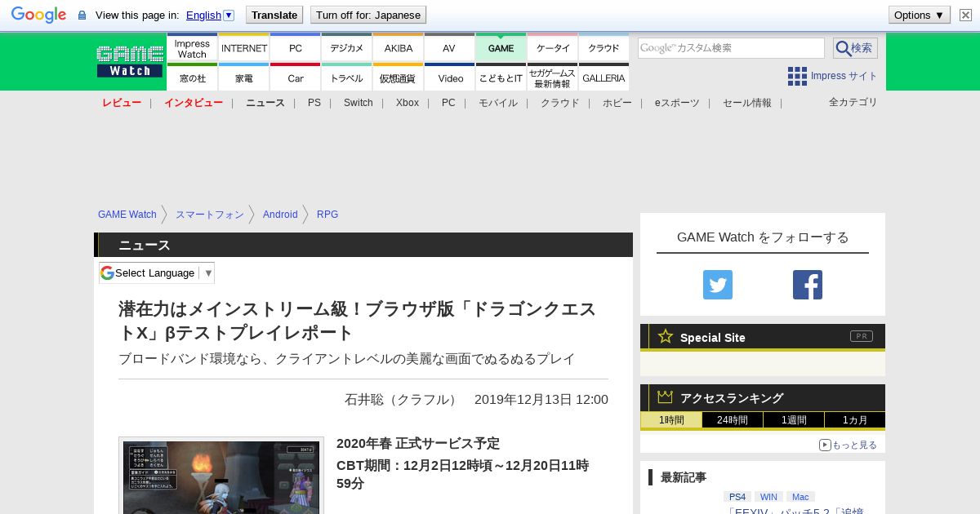Go to the Switch category
Image resolution: width=980 pixels, height=514 pixels.
click(359, 103)
